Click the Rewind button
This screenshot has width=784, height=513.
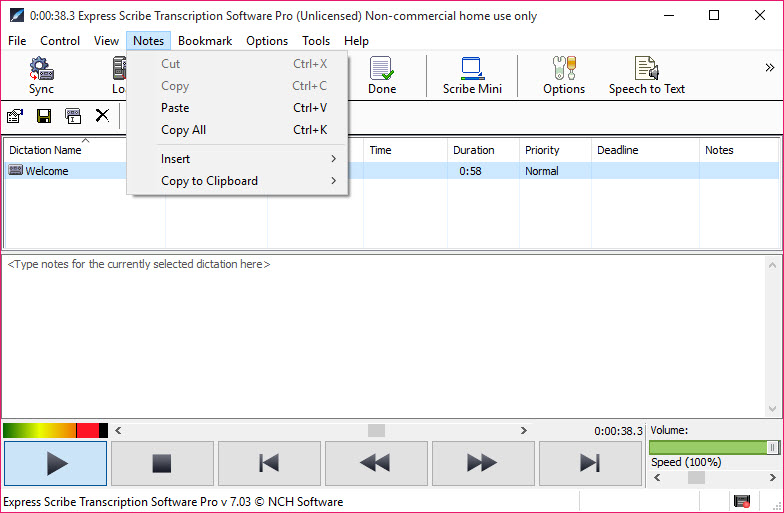tap(376, 464)
